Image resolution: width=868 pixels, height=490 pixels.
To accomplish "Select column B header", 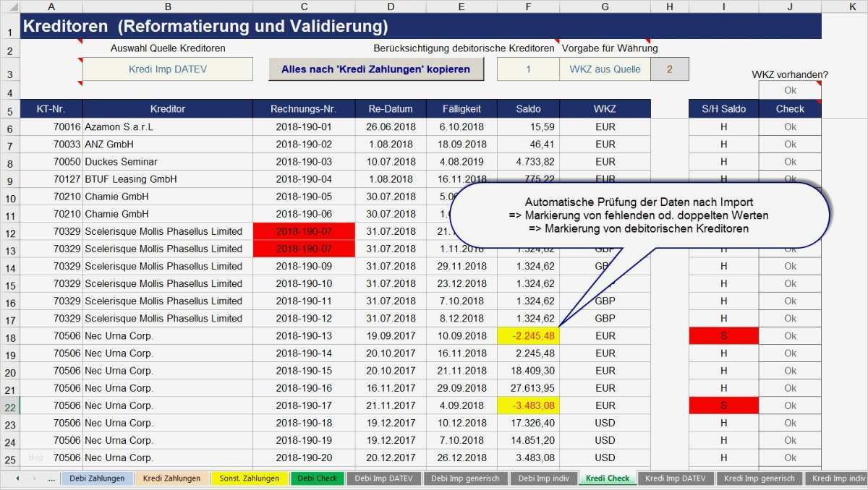I will click(168, 6).
